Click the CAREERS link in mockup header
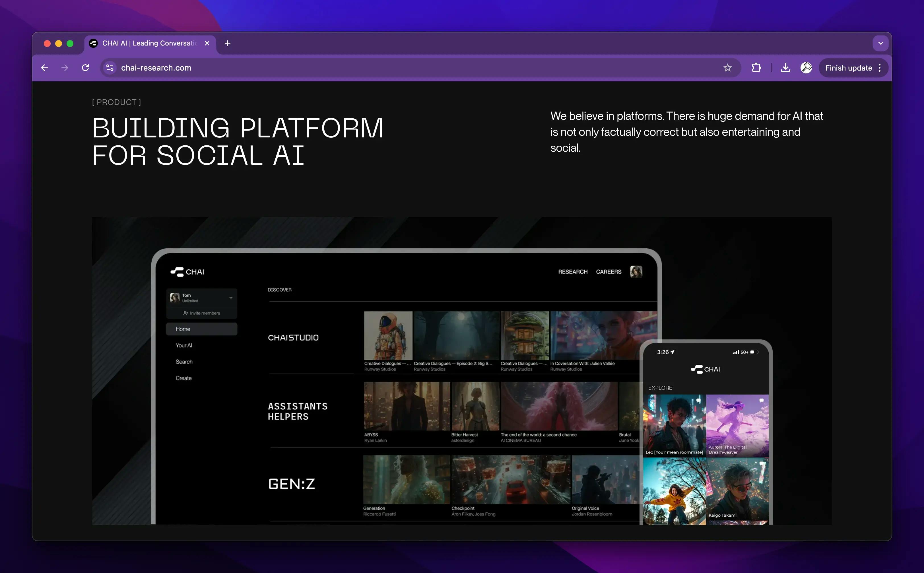Screen dimensions: 924x573 (609, 272)
